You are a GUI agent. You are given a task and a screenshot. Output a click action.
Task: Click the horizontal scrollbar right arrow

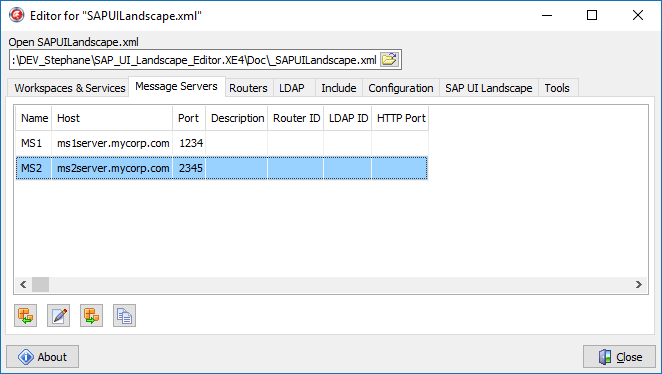click(639, 285)
